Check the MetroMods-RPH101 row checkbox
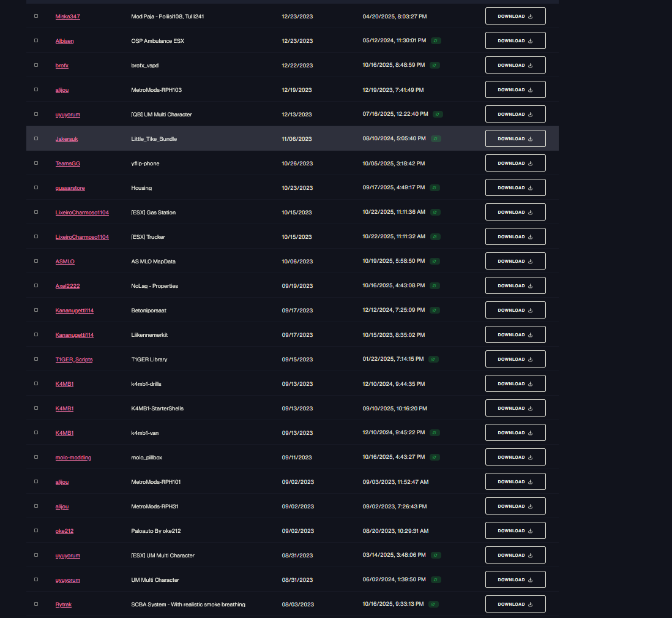This screenshot has width=672, height=618. pyautogui.click(x=36, y=481)
